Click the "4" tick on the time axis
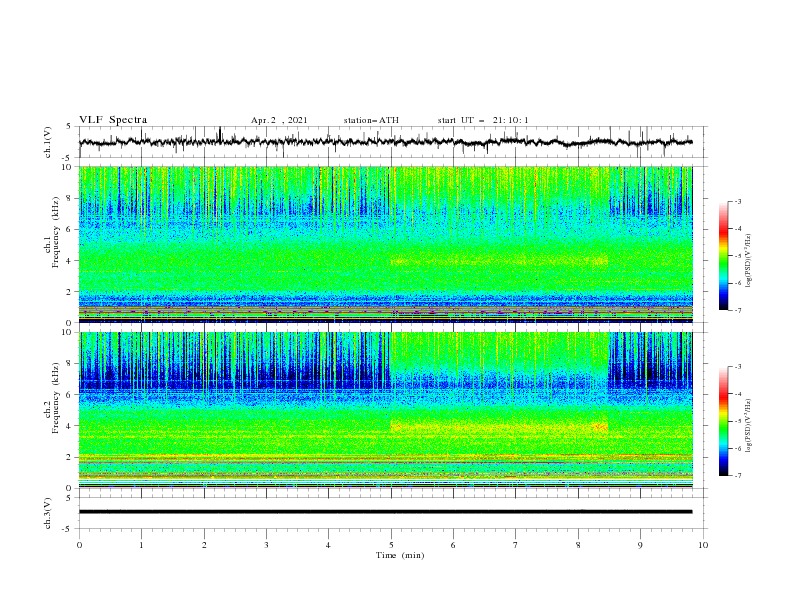Screen dimensions: 792x612 click(x=329, y=545)
